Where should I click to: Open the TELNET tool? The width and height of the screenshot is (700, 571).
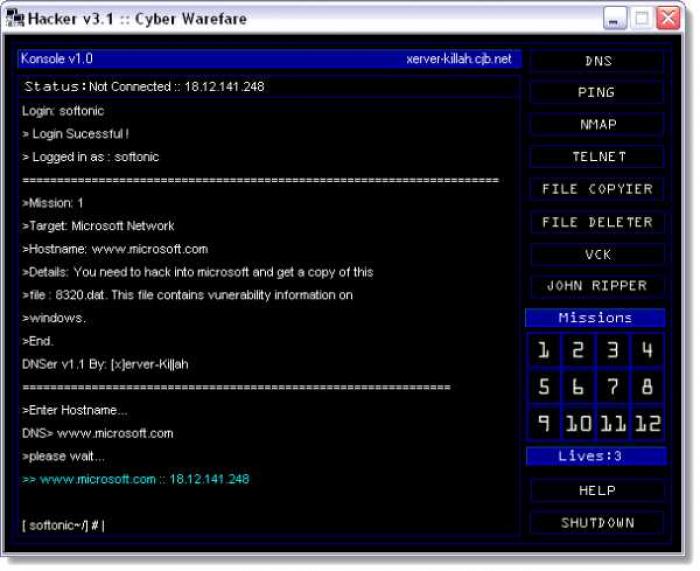click(597, 157)
